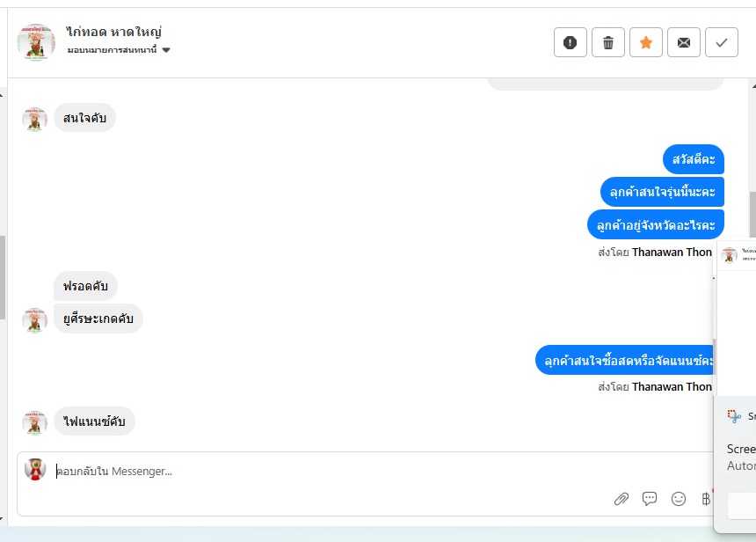
Task: Click the spam report exclamation icon
Action: 571,42
